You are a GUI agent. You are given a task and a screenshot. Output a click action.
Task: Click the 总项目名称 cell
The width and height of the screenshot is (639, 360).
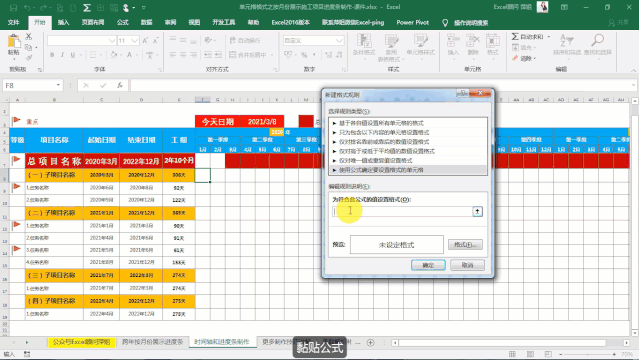tap(54, 161)
